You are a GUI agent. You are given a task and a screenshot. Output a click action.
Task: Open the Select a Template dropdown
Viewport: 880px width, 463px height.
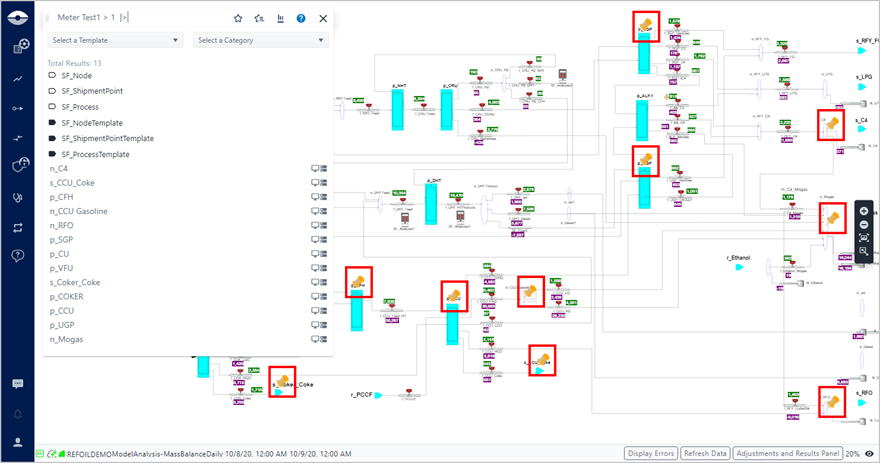[x=115, y=40]
